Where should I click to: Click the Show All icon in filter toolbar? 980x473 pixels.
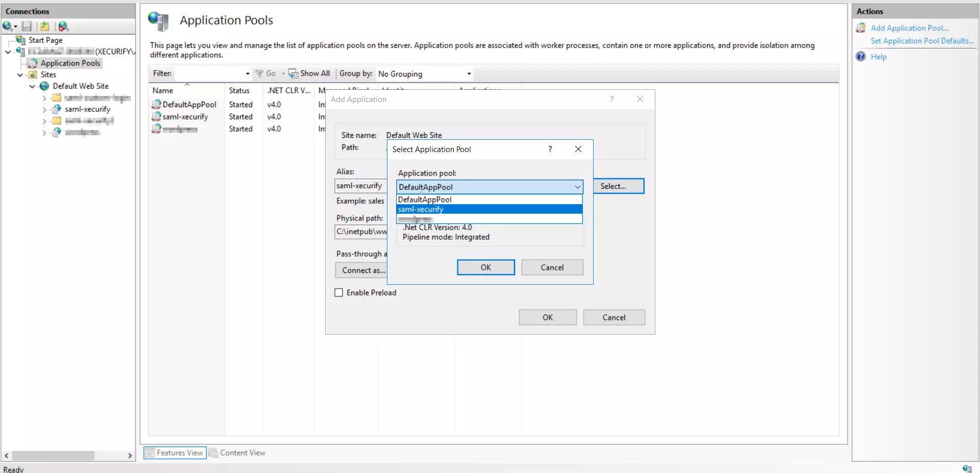(293, 73)
